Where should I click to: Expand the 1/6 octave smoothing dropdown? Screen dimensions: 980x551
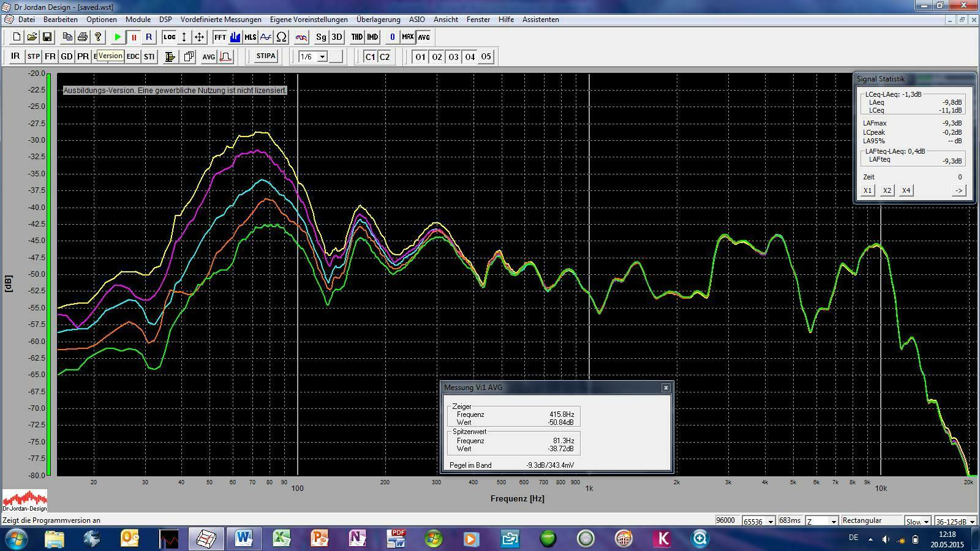coord(322,57)
